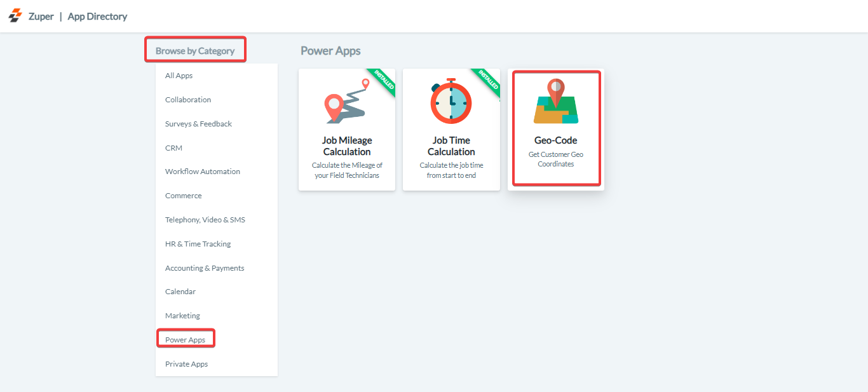
Task: Select Telephony, Video & SMS category
Action: (x=205, y=220)
